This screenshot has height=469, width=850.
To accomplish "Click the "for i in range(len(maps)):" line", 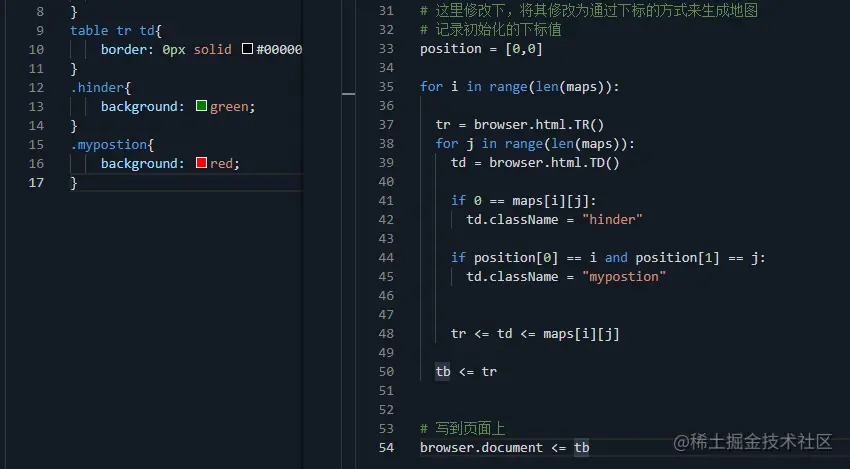I will (x=519, y=87).
